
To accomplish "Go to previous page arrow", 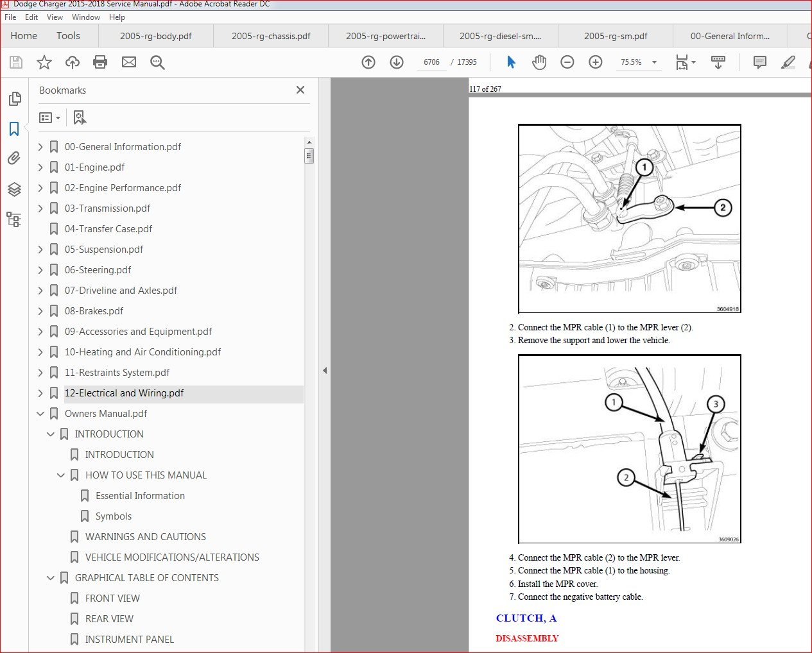I will (368, 62).
